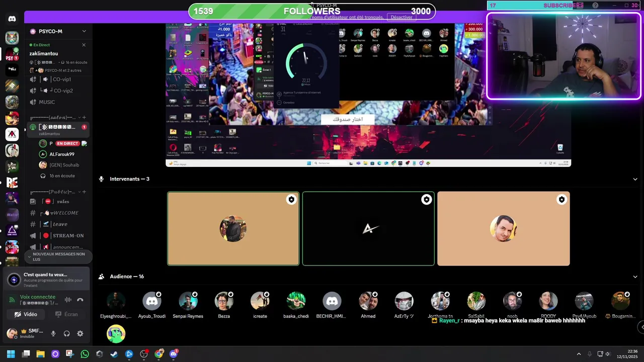The height and width of the screenshot is (362, 644).
Task: Select the black speaker tile with A logo
Action: tap(368, 228)
